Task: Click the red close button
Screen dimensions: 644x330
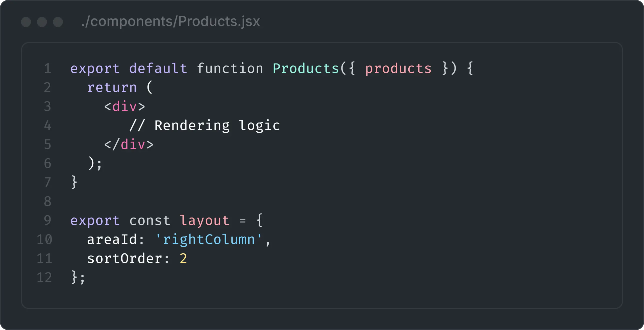Action: click(26, 19)
